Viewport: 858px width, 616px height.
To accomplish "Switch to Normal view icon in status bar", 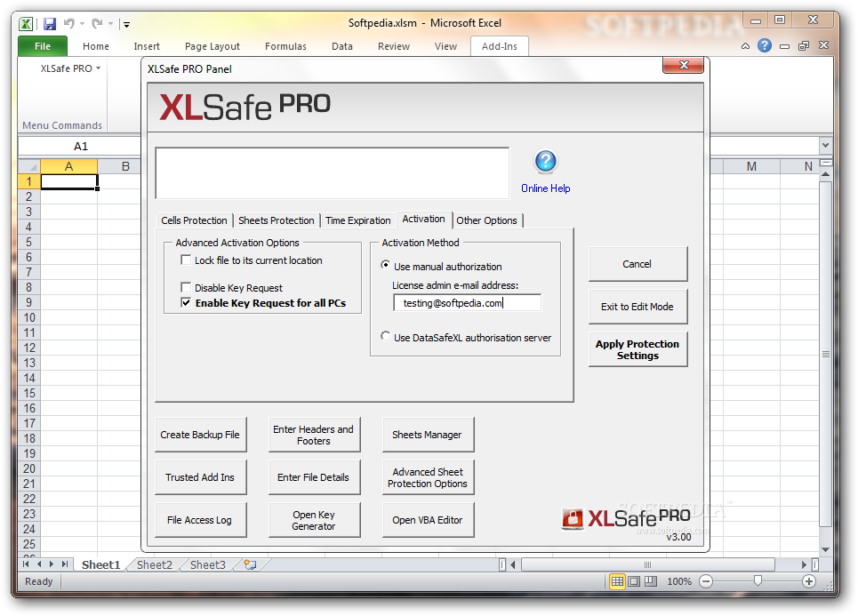I will (617, 581).
